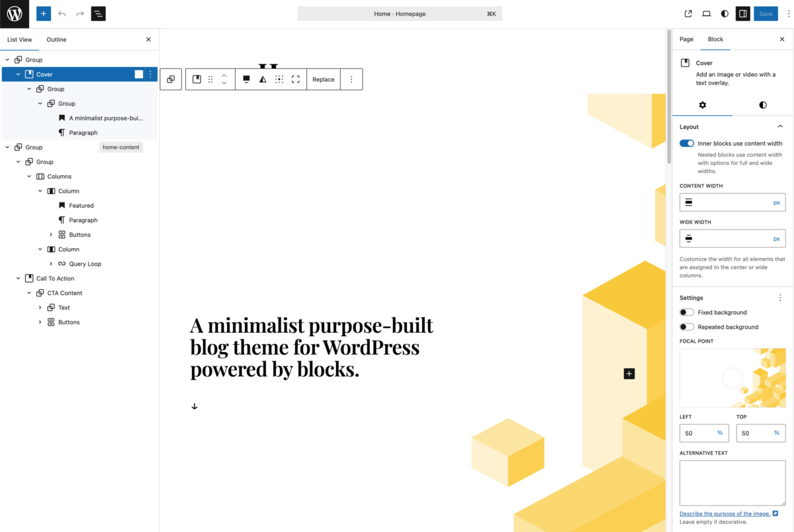
Task: Enable the Repeated background toggle
Action: pyautogui.click(x=687, y=327)
